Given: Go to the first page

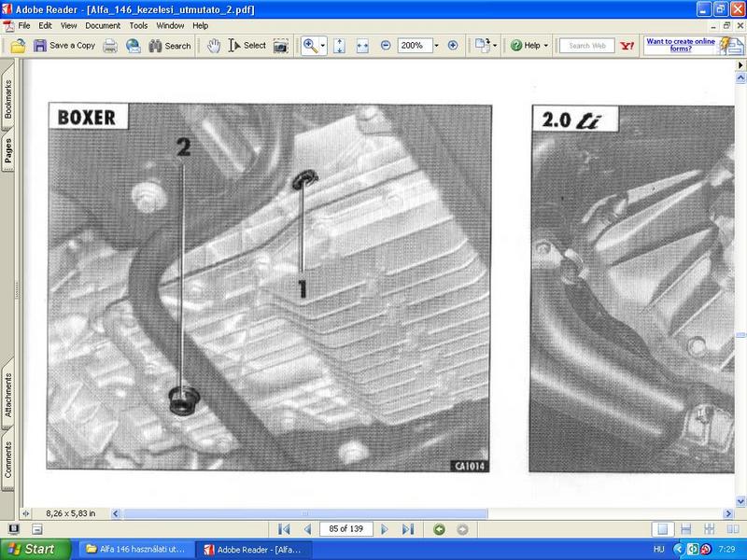Looking at the screenshot, I should point(284,529).
